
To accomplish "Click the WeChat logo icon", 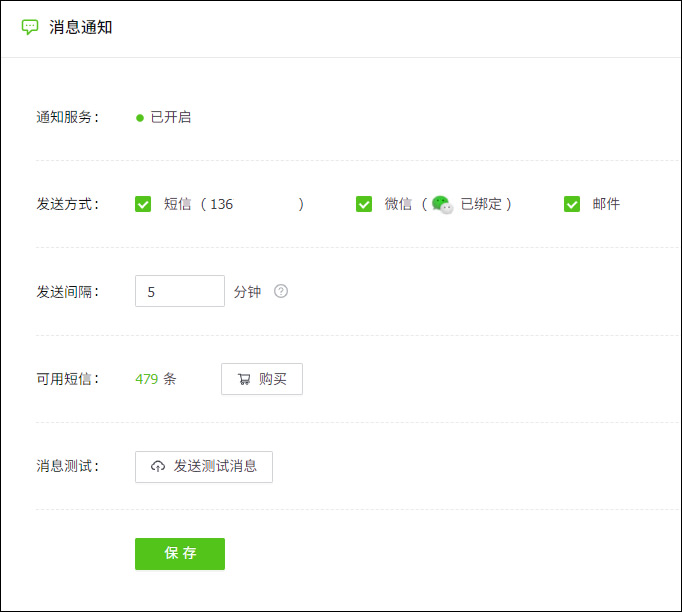I will [442, 204].
